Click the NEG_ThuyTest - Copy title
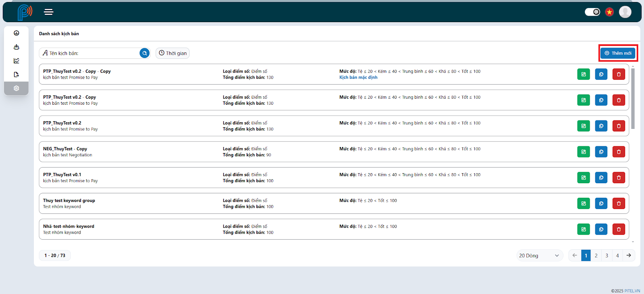 [65, 149]
